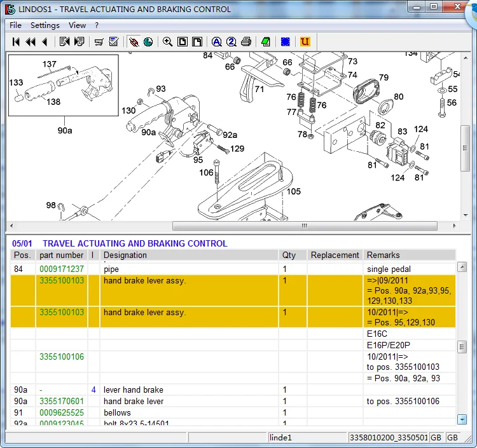Click the checklist order form icon
The width and height of the screenshot is (477, 448).
pos(114,42)
